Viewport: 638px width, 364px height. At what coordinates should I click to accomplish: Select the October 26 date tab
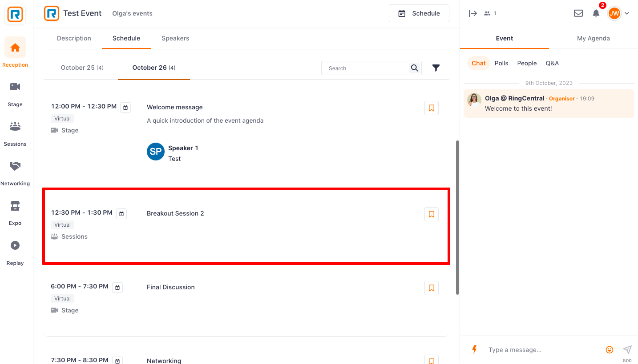(x=154, y=68)
